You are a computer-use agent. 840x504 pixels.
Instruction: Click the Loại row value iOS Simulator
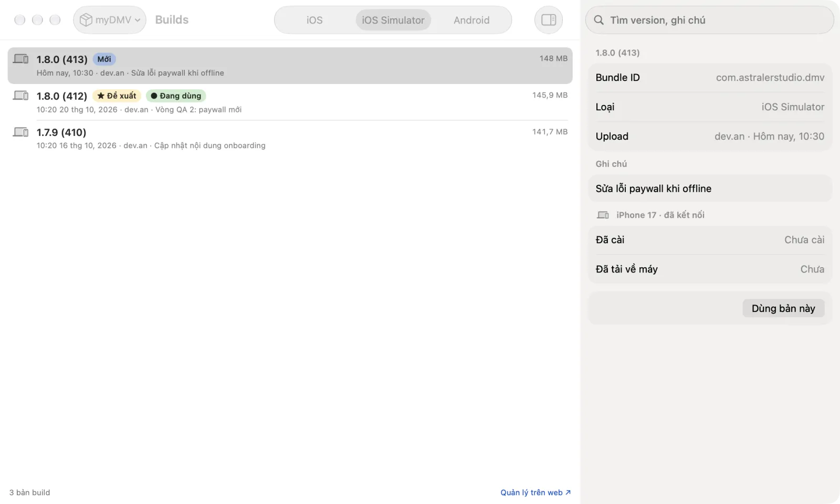(x=793, y=107)
